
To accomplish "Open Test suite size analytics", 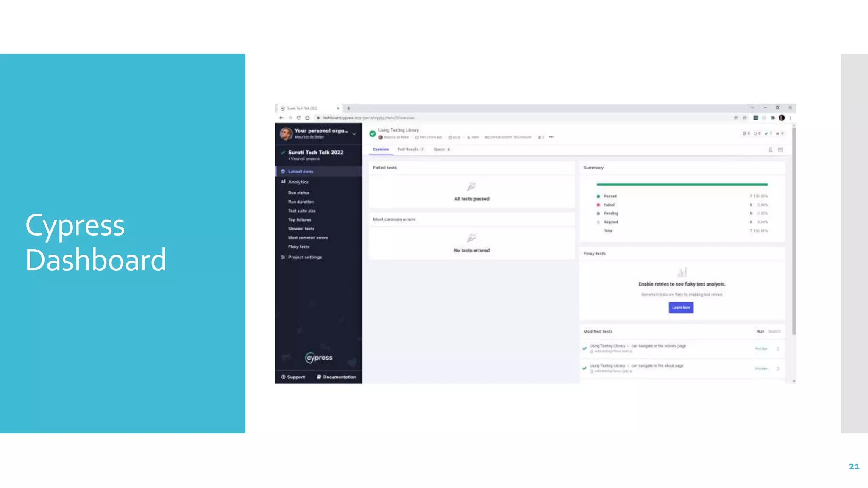I will [302, 211].
